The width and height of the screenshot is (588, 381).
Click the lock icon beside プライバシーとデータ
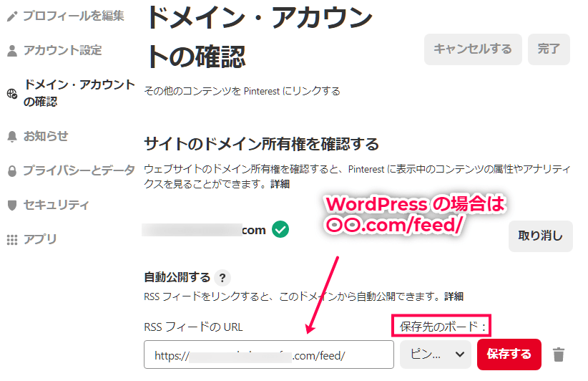tap(12, 171)
